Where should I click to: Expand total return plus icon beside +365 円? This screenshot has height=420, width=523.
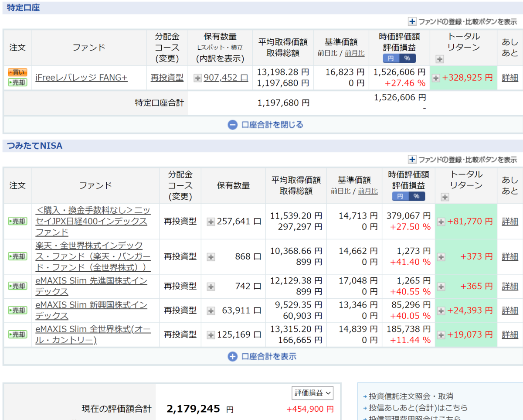pyautogui.click(x=441, y=287)
